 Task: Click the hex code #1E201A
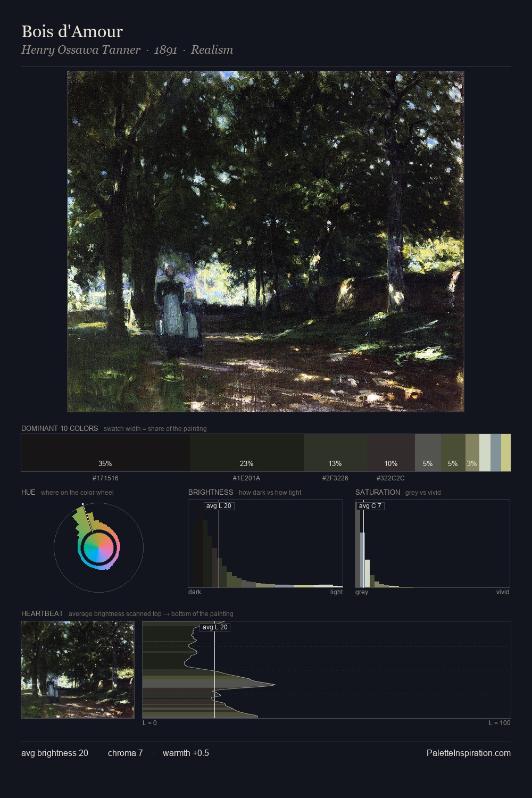coord(247,478)
